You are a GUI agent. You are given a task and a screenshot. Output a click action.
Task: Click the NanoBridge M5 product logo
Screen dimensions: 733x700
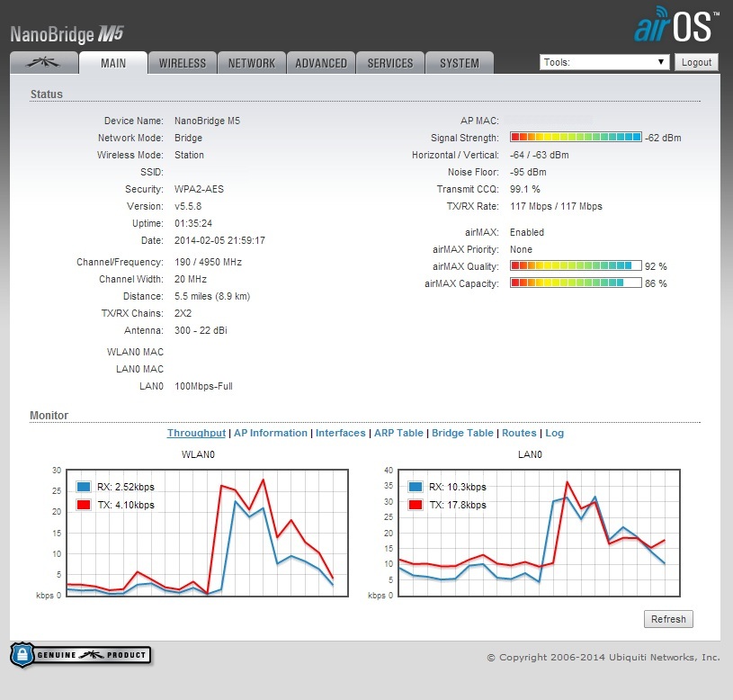pyautogui.click(x=67, y=34)
